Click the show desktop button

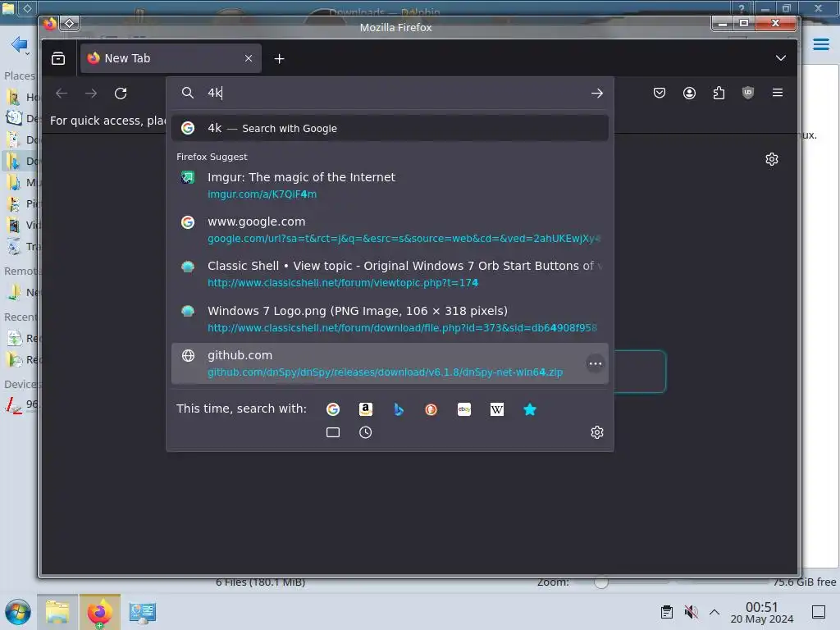click(x=818, y=612)
